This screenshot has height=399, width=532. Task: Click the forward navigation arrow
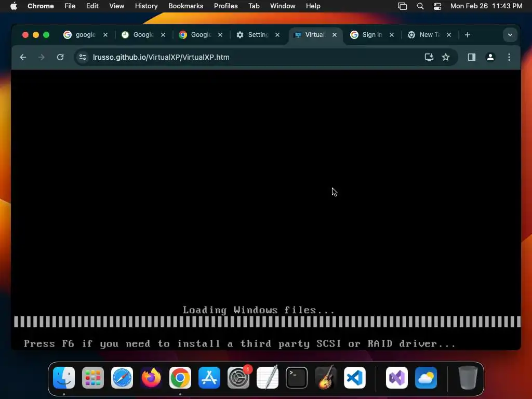coord(42,57)
